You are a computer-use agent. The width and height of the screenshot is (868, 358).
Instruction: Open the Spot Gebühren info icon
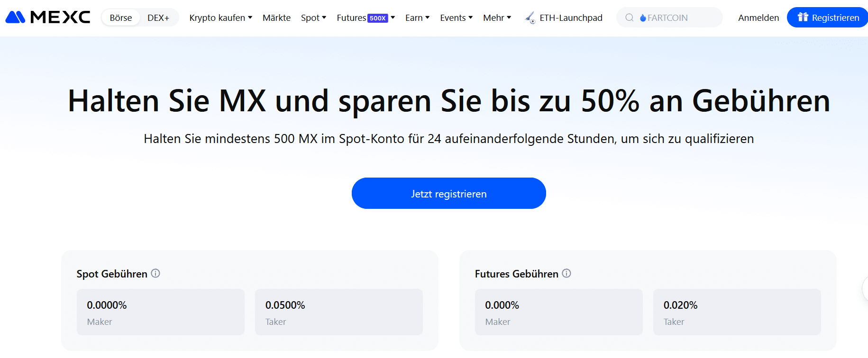point(155,273)
